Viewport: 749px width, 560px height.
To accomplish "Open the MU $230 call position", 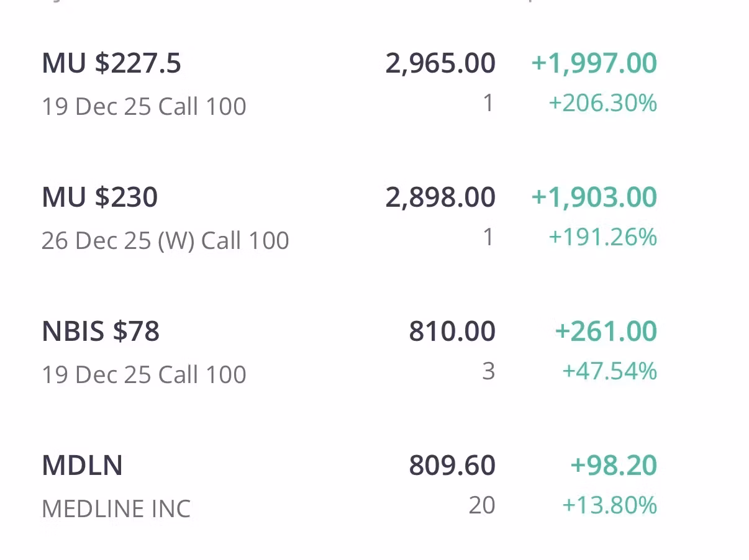I will (x=99, y=197).
